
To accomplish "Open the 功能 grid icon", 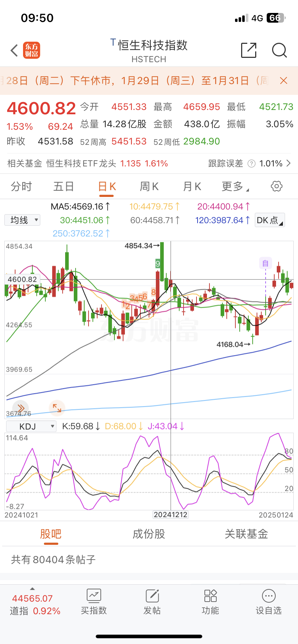I will pyautogui.click(x=211, y=596).
